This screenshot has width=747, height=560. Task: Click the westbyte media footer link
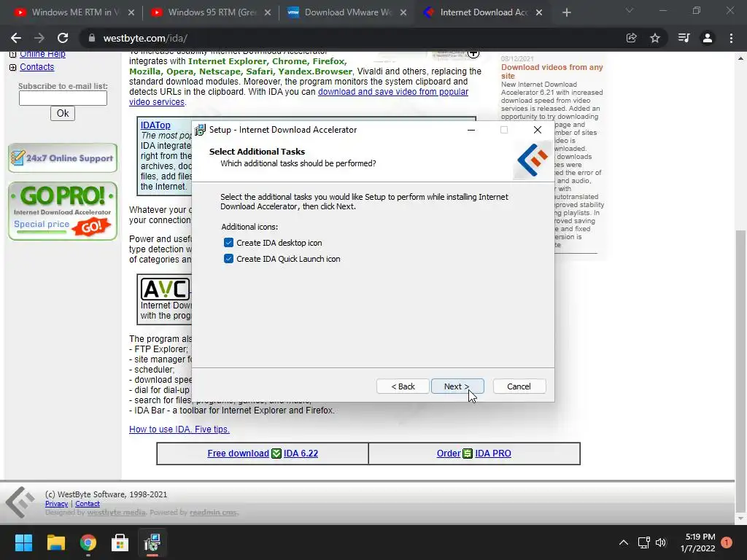(x=116, y=513)
